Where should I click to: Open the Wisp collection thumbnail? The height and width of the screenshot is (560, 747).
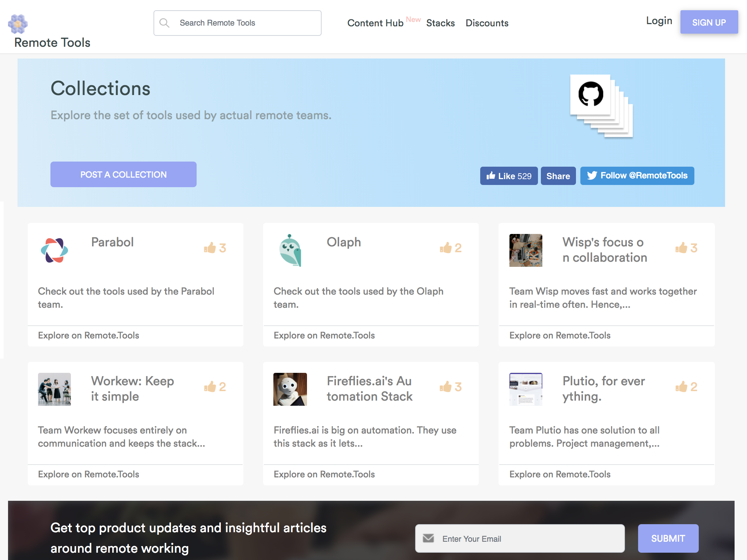pyautogui.click(x=526, y=250)
